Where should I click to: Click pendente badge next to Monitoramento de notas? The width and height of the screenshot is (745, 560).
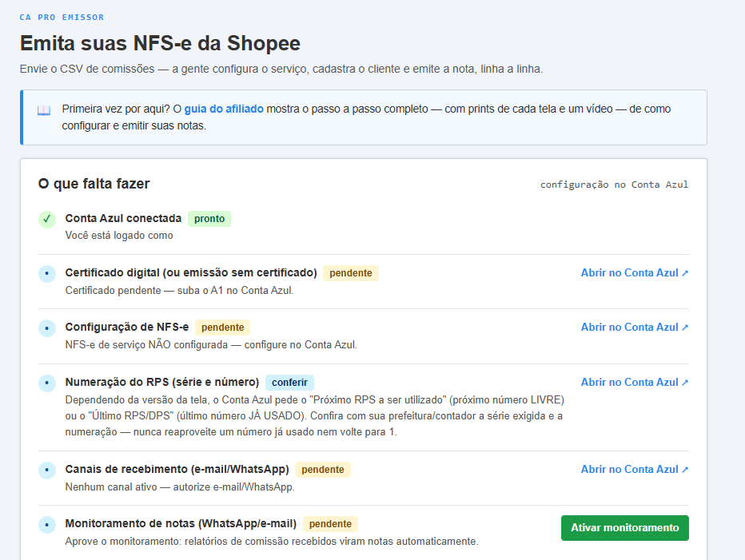[x=330, y=524]
